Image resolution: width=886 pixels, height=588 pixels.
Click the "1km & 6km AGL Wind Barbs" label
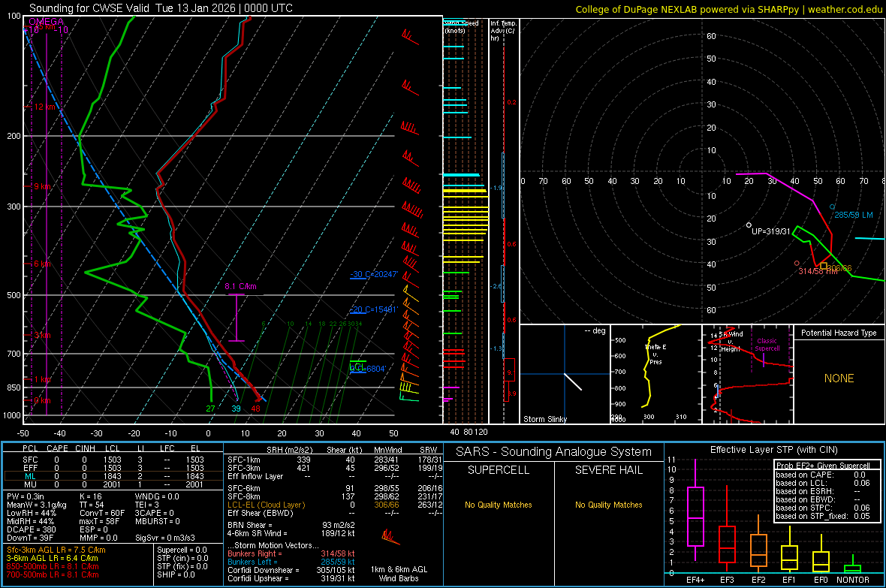tap(399, 574)
